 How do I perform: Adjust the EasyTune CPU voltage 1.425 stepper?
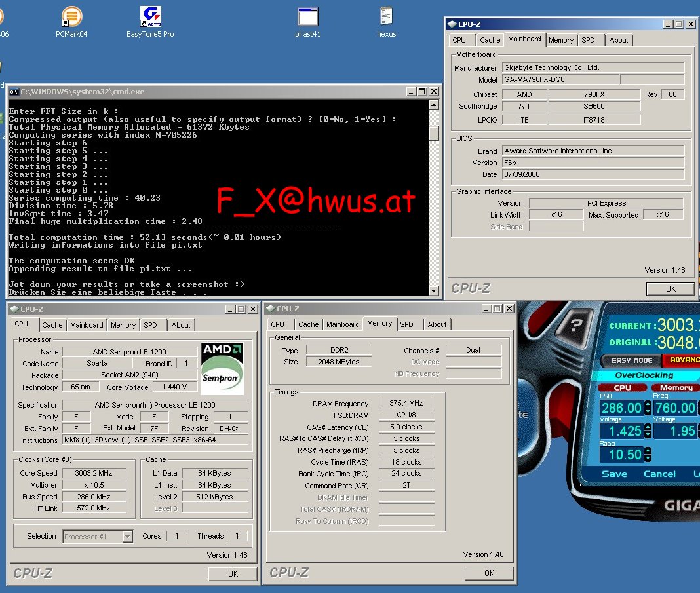click(x=648, y=431)
